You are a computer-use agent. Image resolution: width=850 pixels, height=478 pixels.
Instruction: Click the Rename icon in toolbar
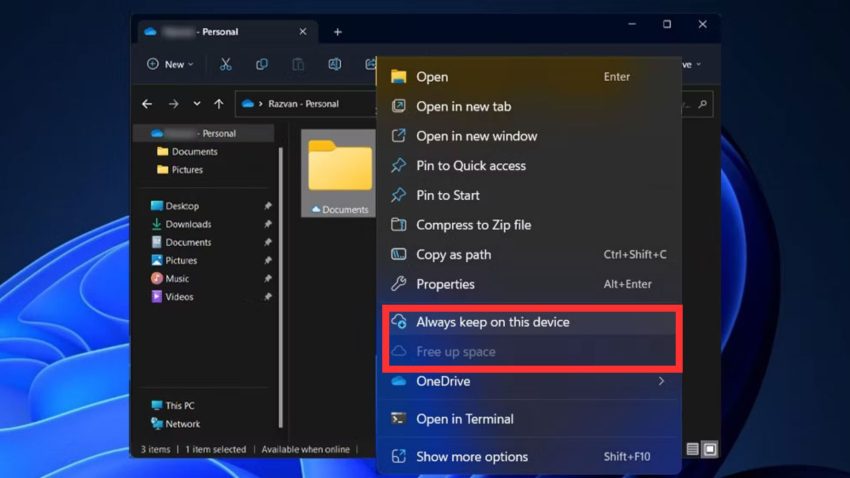click(334, 64)
